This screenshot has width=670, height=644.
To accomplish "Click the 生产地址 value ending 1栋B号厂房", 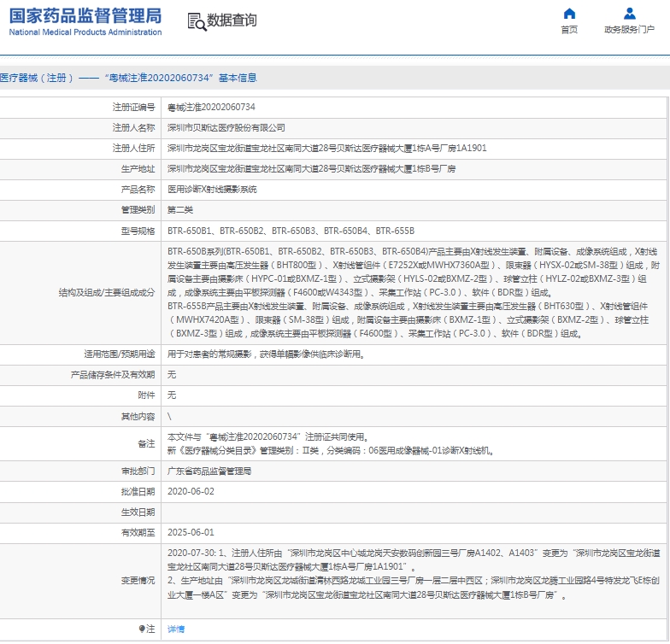I will coord(311,169).
